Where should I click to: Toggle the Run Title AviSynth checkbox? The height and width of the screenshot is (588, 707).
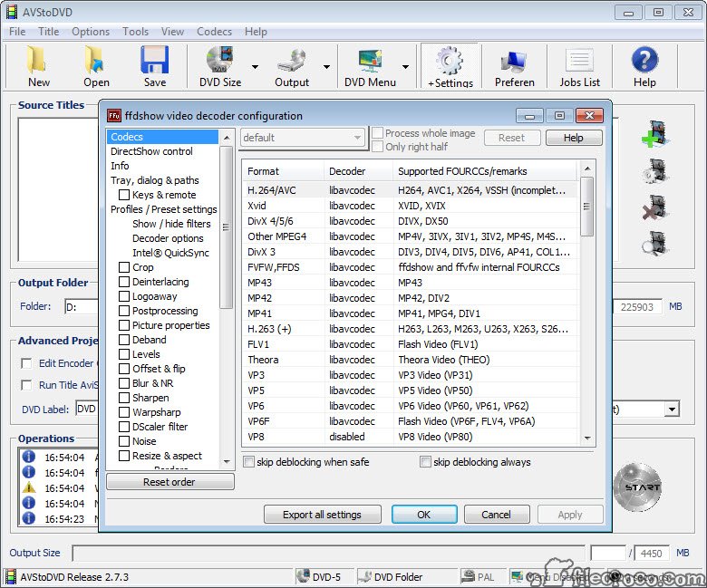pos(26,385)
